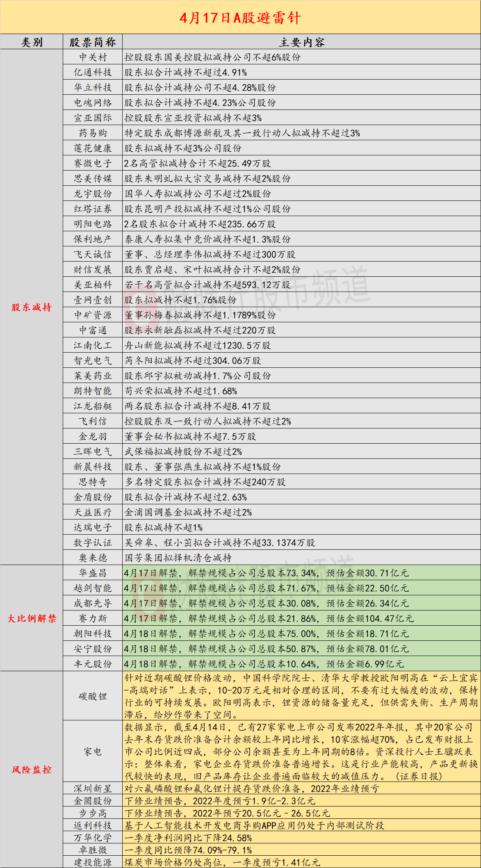Viewport: 481px width, 868px height.
Task: Select stock name 华盛昌
Action: tap(93, 573)
